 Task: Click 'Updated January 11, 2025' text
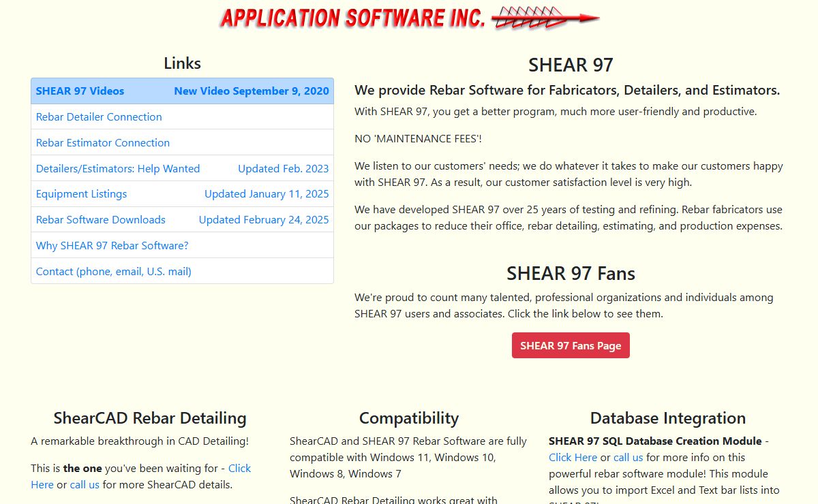pos(267,194)
